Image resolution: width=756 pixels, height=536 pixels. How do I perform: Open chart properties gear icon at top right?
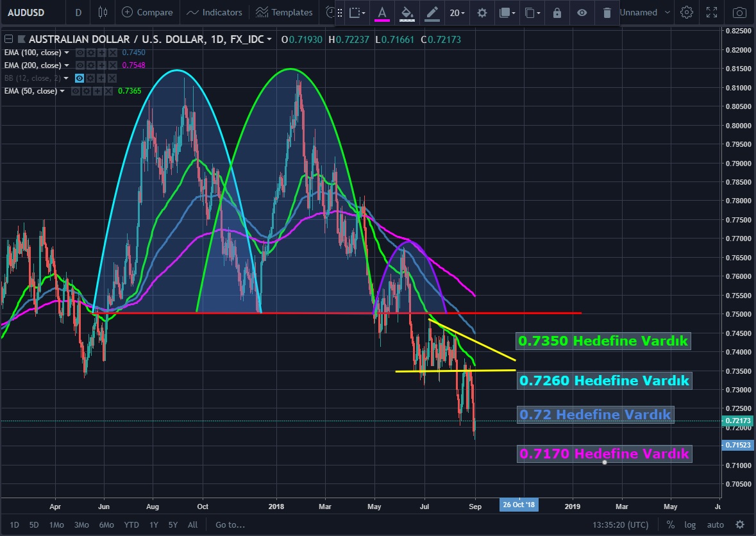point(687,12)
